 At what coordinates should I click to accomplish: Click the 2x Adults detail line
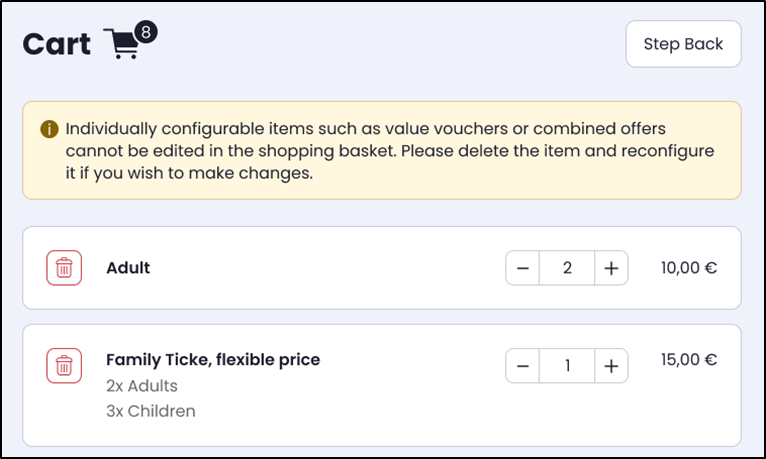pyautogui.click(x=142, y=386)
